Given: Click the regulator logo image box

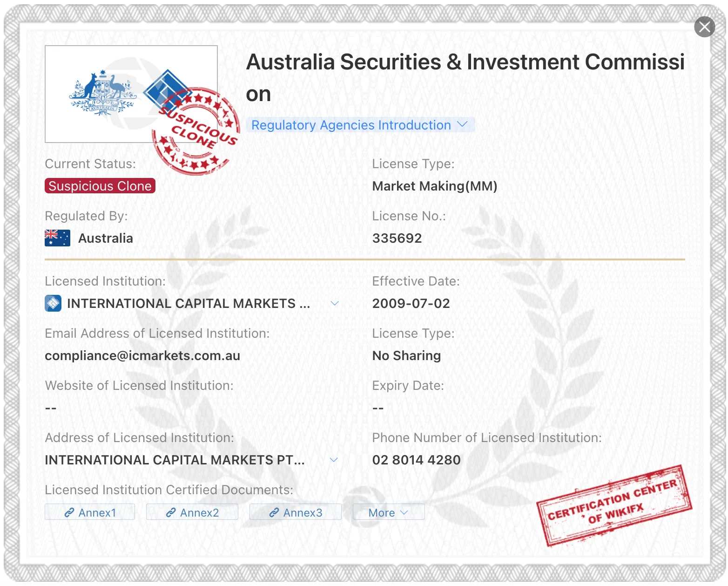Looking at the screenshot, I should click(x=131, y=94).
